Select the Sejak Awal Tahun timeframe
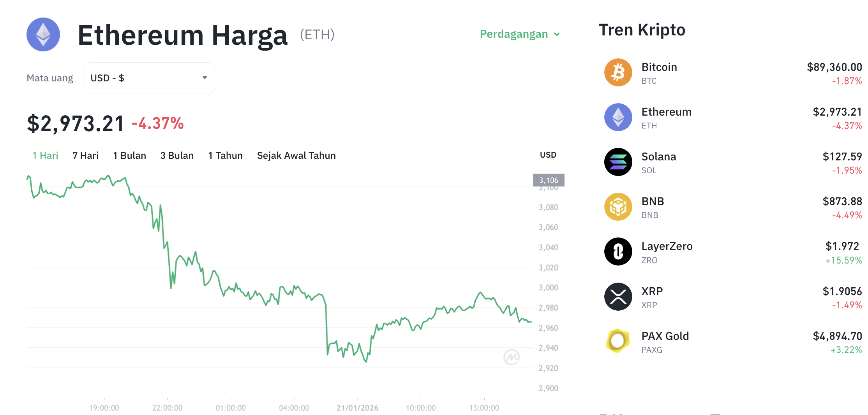The width and height of the screenshot is (868, 415). coord(296,155)
